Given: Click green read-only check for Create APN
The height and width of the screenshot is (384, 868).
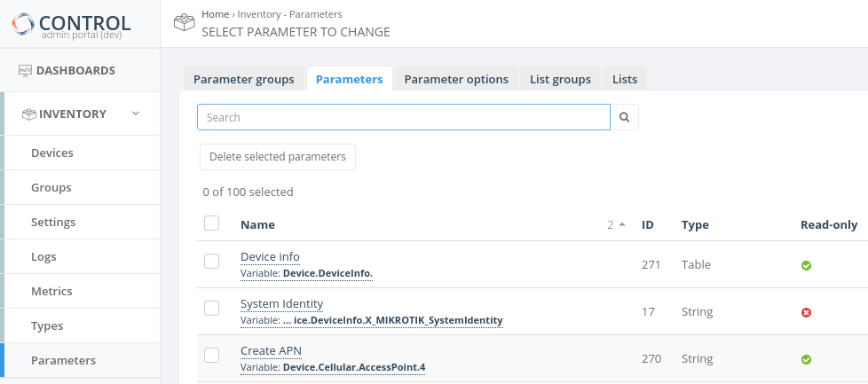Looking at the screenshot, I should click(x=806, y=359).
